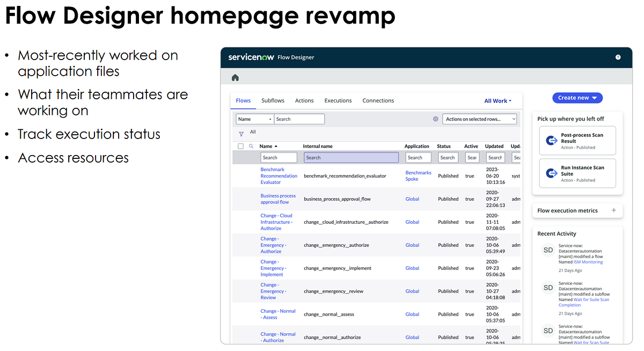Viewport: 644px width, 351px height.
Task: Open list settings via the gear icon
Action: point(435,119)
